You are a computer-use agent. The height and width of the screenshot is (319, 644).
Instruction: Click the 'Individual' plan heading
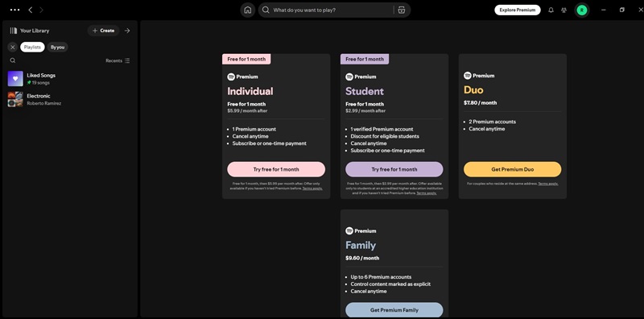[250, 91]
